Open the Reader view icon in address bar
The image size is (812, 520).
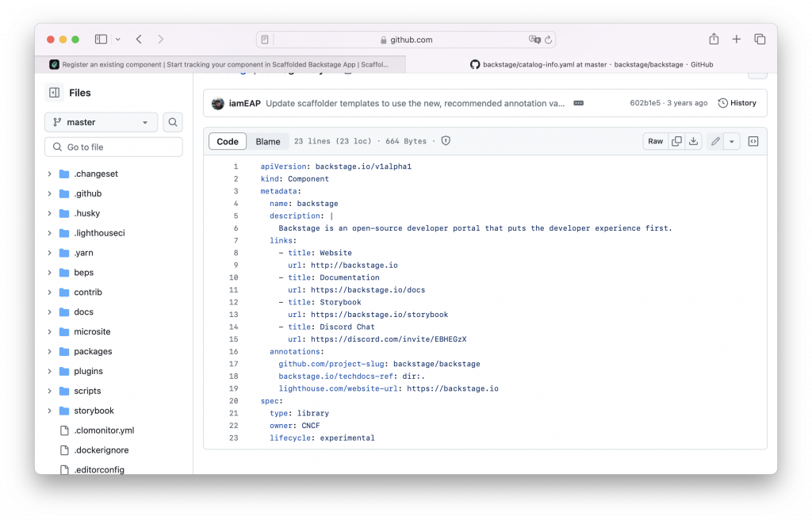(265, 40)
